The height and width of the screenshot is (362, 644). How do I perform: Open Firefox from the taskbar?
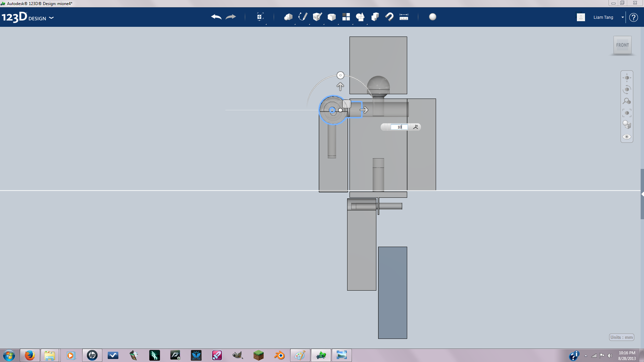click(x=30, y=355)
